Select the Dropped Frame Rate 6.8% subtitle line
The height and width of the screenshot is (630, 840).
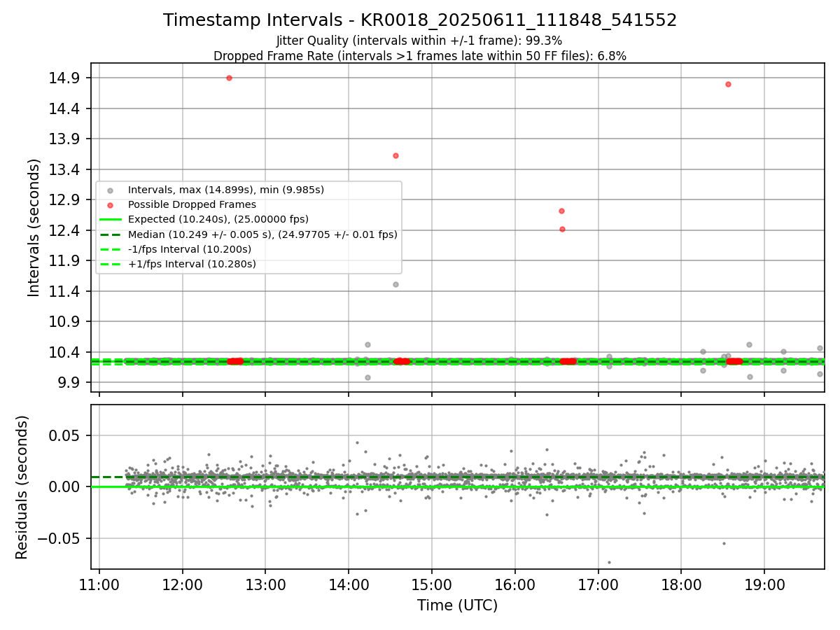point(420,56)
